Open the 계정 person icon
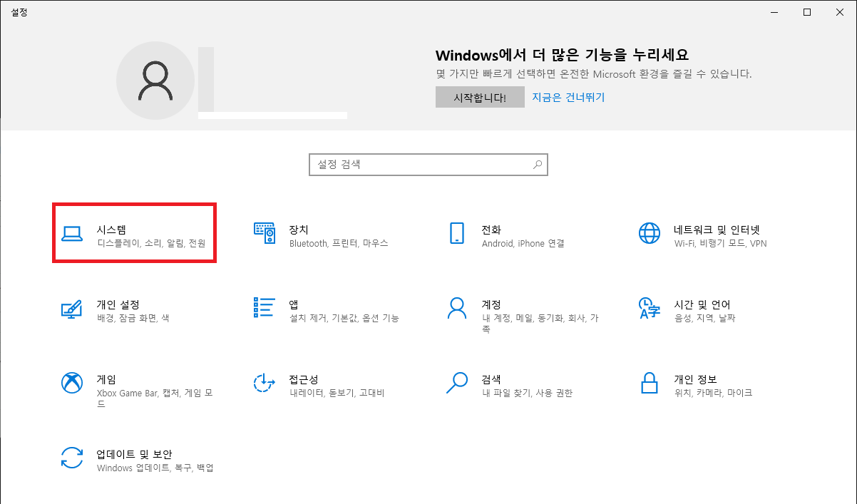The width and height of the screenshot is (857, 504). [457, 307]
